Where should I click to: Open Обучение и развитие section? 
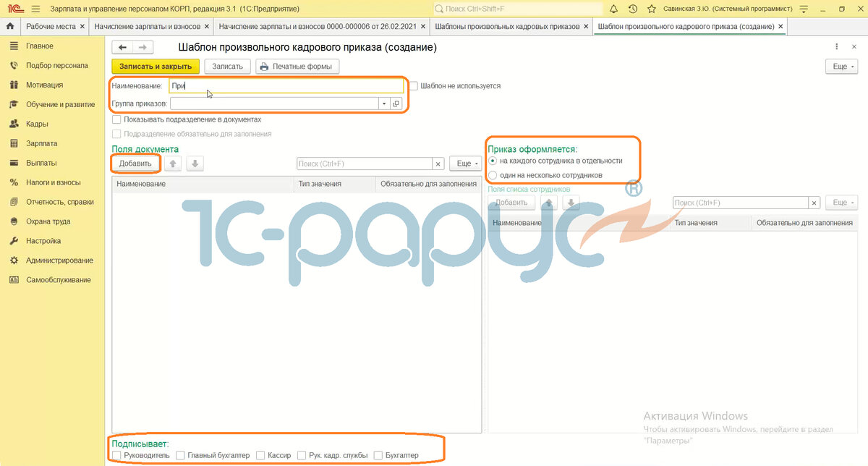pyautogui.click(x=60, y=104)
